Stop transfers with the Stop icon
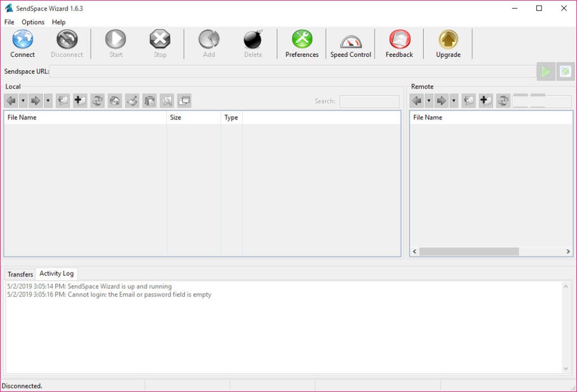The height and width of the screenshot is (392, 577). coord(160,39)
